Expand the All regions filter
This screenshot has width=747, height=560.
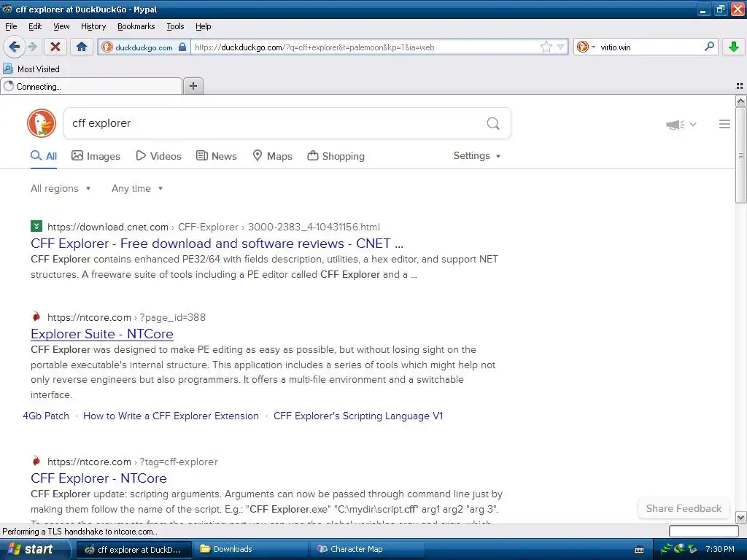tap(61, 189)
